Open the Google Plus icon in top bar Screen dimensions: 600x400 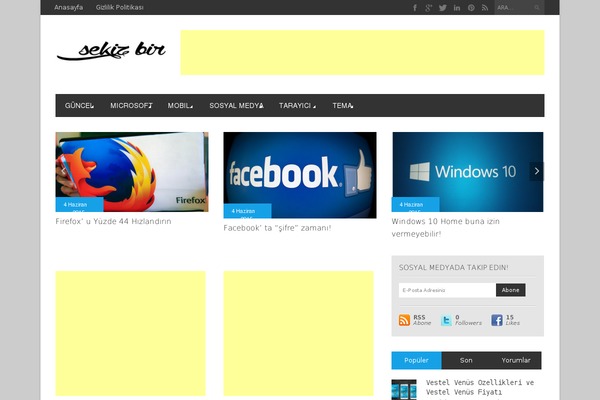tap(429, 8)
